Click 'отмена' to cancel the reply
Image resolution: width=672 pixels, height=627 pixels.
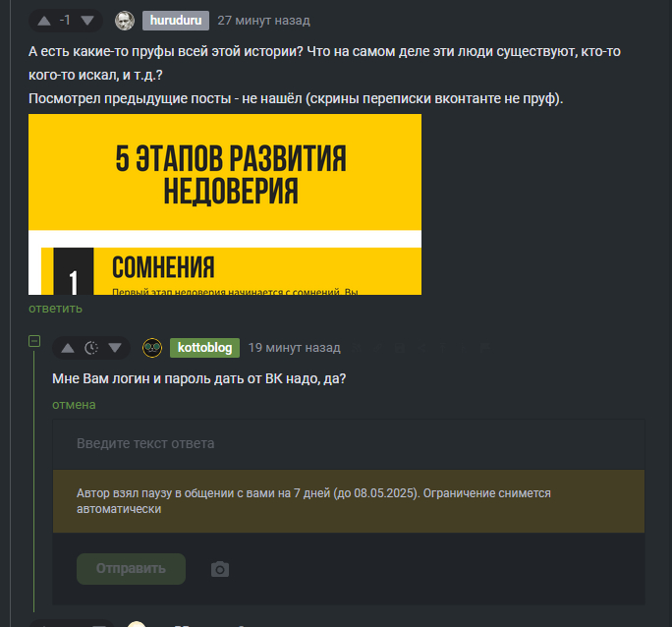pyautogui.click(x=74, y=405)
